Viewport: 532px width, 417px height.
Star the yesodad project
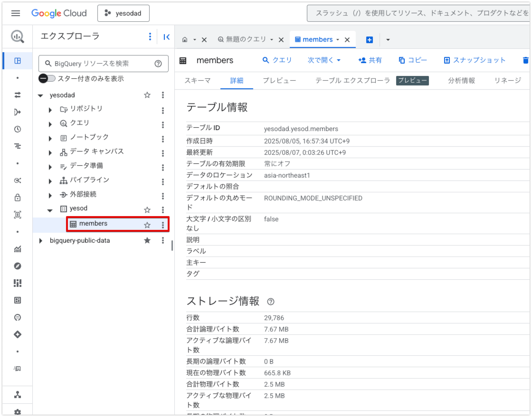pos(147,95)
